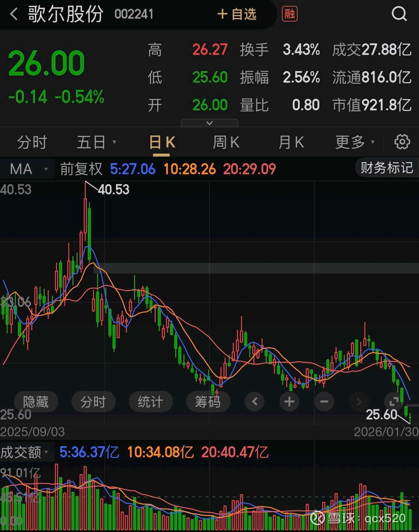Tap the start date 2025/09/03
Viewport: 419px width, 532px height.
click(32, 432)
